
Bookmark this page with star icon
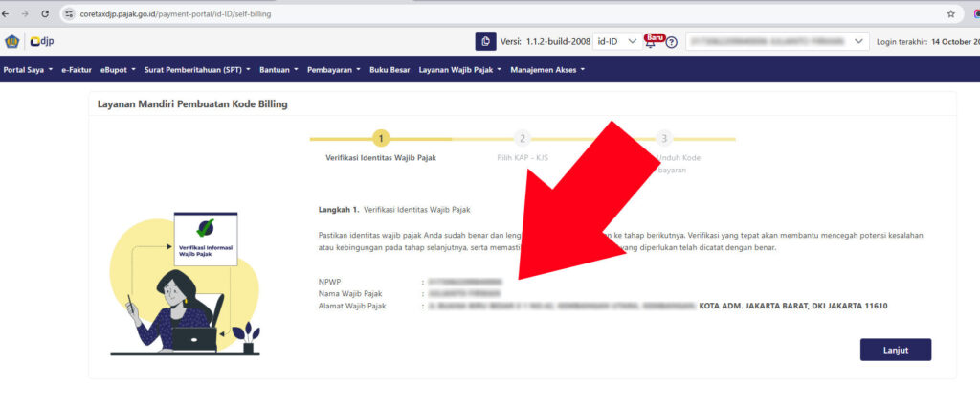pos(950,14)
